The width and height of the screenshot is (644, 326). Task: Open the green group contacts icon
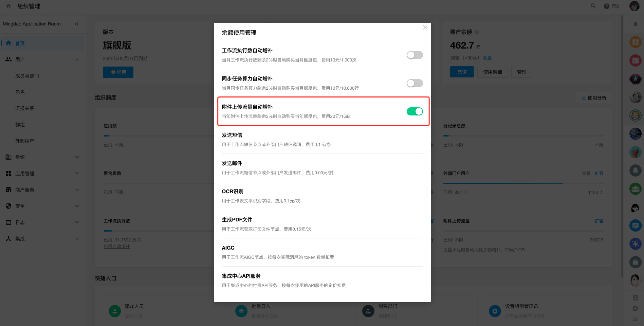[x=636, y=188]
